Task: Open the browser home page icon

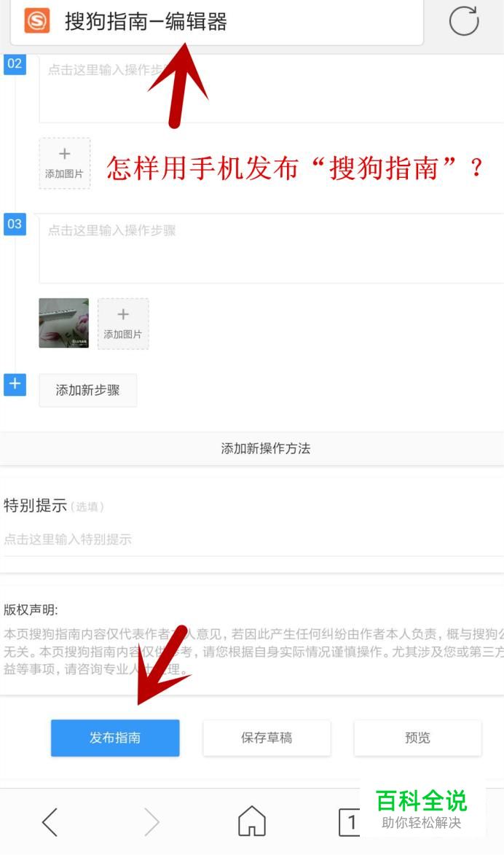Action: pyautogui.click(x=252, y=821)
